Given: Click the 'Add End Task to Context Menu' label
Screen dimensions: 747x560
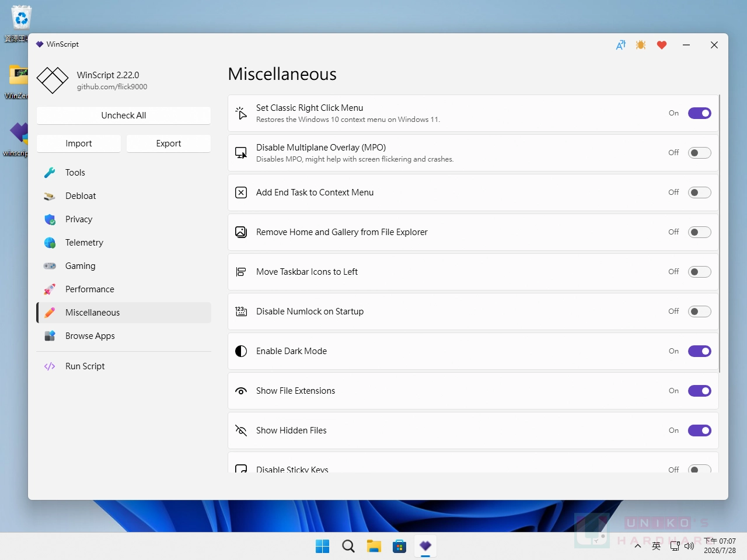Looking at the screenshot, I should click(315, 192).
